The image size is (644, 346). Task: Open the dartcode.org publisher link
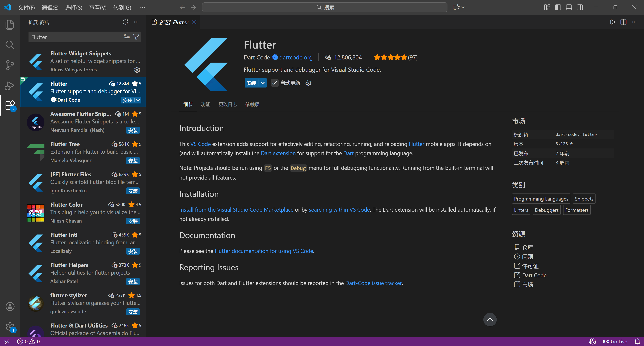[296, 57]
